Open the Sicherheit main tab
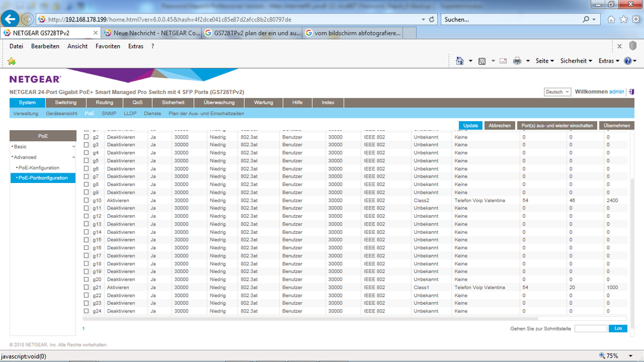Viewport: 644px width, 362px height. 173,102
